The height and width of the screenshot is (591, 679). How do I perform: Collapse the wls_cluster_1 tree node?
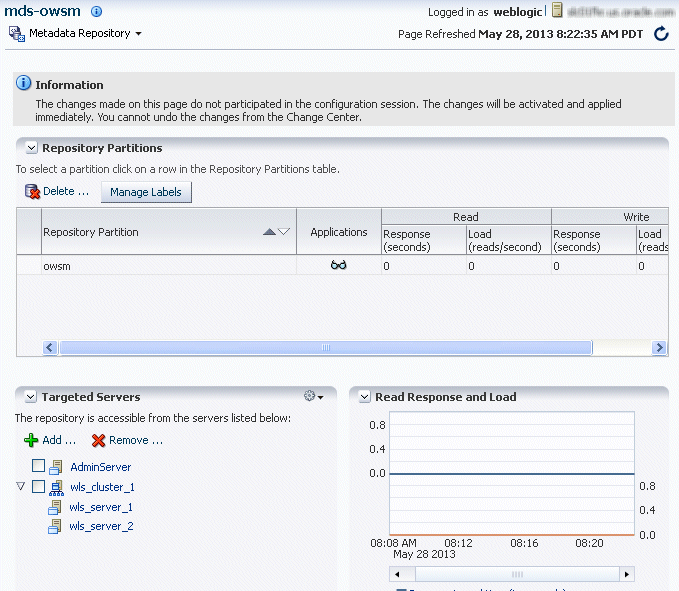tap(20, 486)
